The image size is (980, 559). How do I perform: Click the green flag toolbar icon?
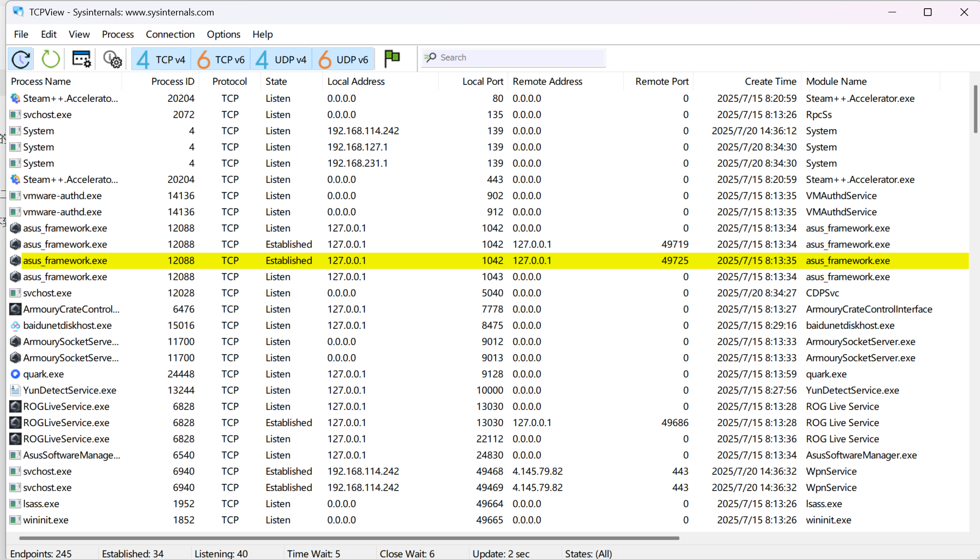pyautogui.click(x=392, y=58)
